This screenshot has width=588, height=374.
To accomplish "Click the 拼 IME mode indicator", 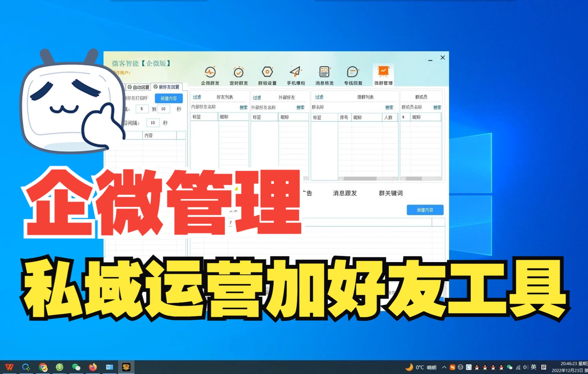I will (544, 367).
